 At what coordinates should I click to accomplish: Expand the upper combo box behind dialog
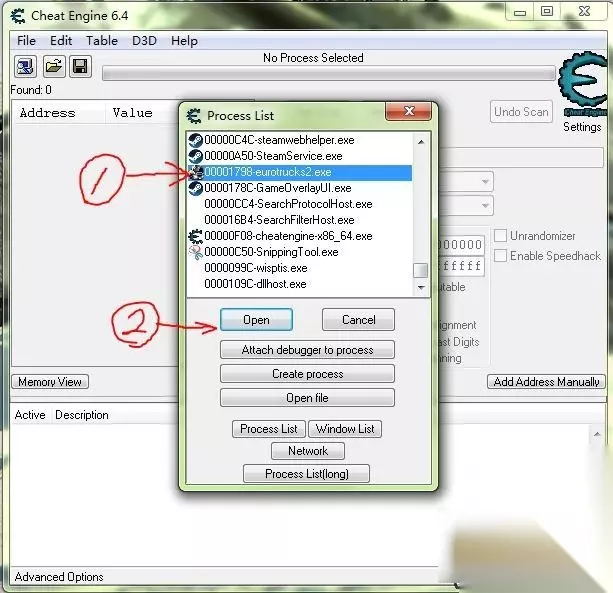pos(485,182)
